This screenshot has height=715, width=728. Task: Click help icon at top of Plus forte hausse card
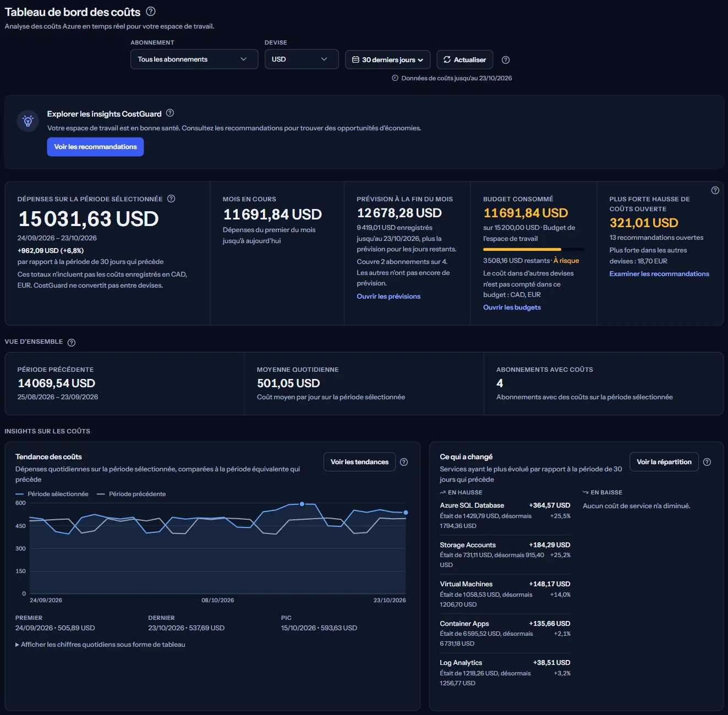[x=715, y=190]
